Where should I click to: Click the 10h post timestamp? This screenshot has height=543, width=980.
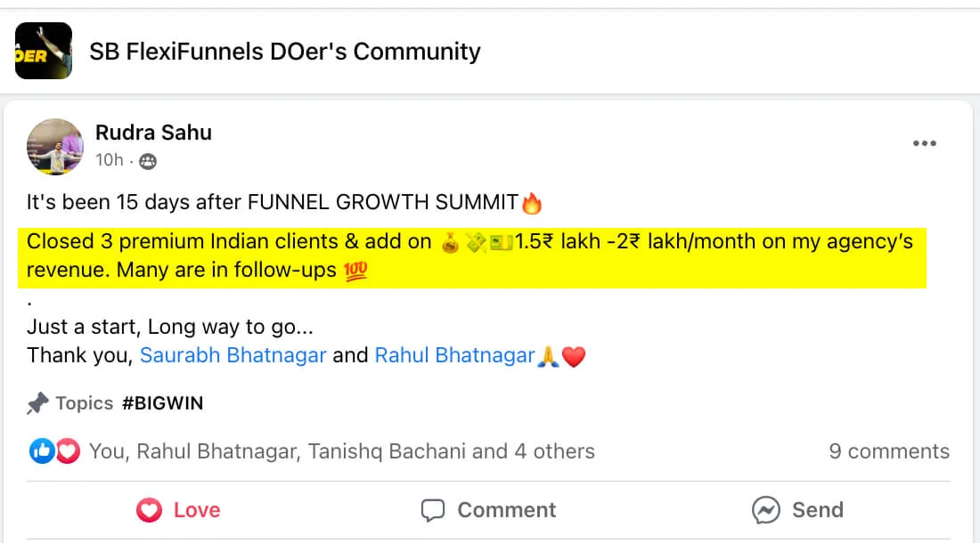click(110, 160)
